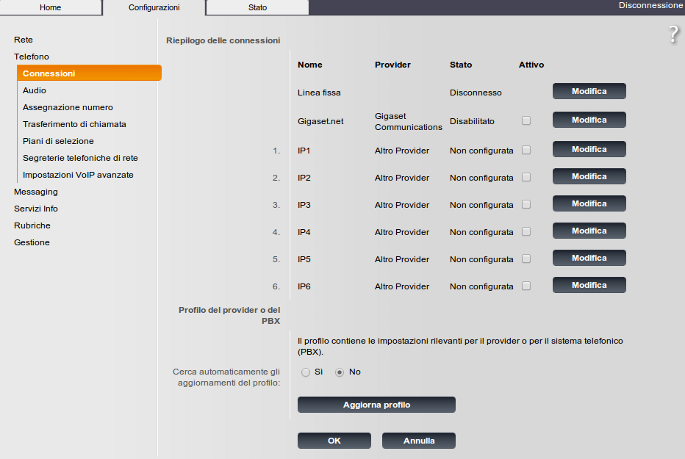685x459 pixels.
Task: Open Servizi Info section
Action: (36, 209)
